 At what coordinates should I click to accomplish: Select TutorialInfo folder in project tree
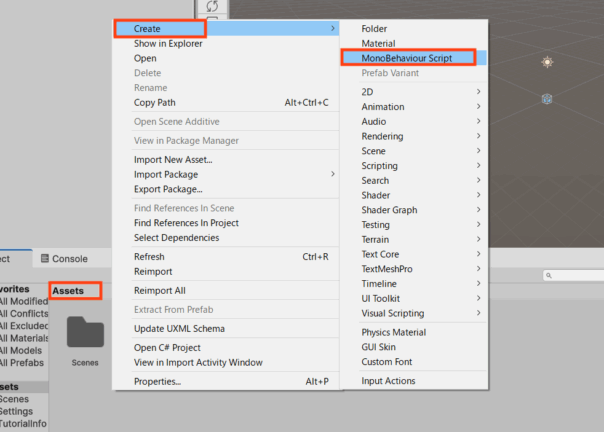click(21, 423)
